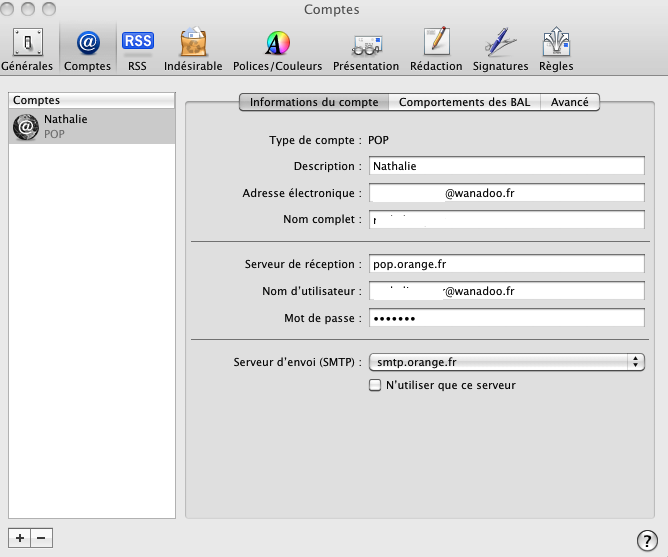Open the Signatures preferences pane
Viewport: 668px width, 557px height.
(500, 49)
